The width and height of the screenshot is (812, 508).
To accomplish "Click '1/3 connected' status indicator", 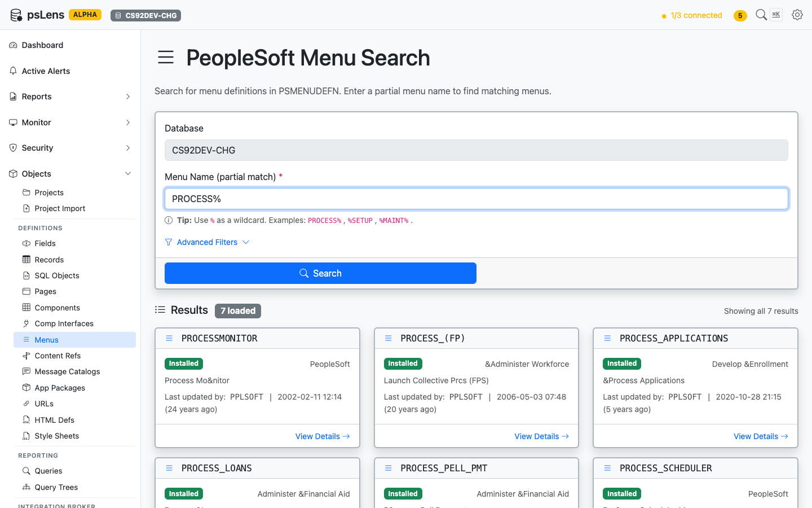I will click(x=692, y=15).
